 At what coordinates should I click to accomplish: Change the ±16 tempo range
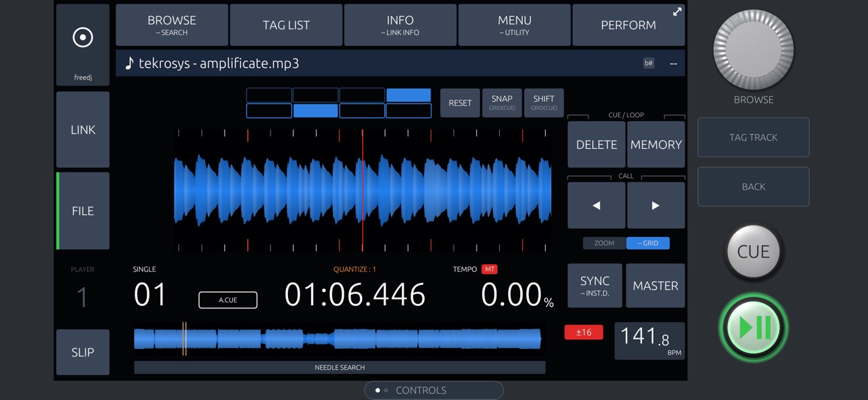(x=583, y=332)
